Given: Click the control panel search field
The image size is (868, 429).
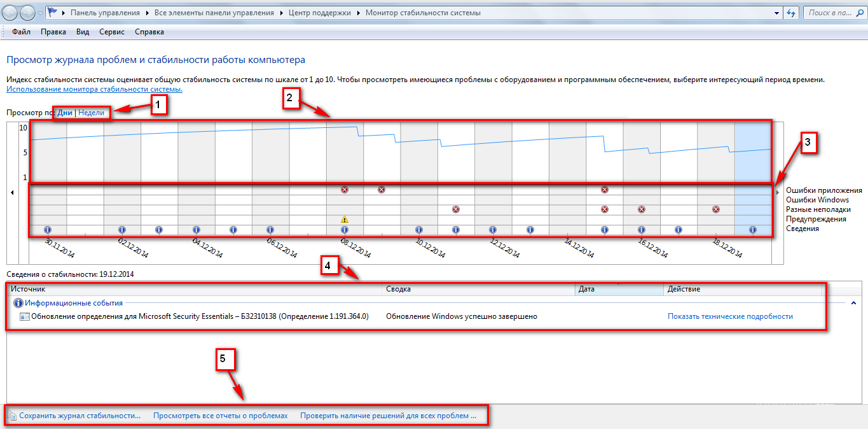Looking at the screenshot, I should pos(834,13).
